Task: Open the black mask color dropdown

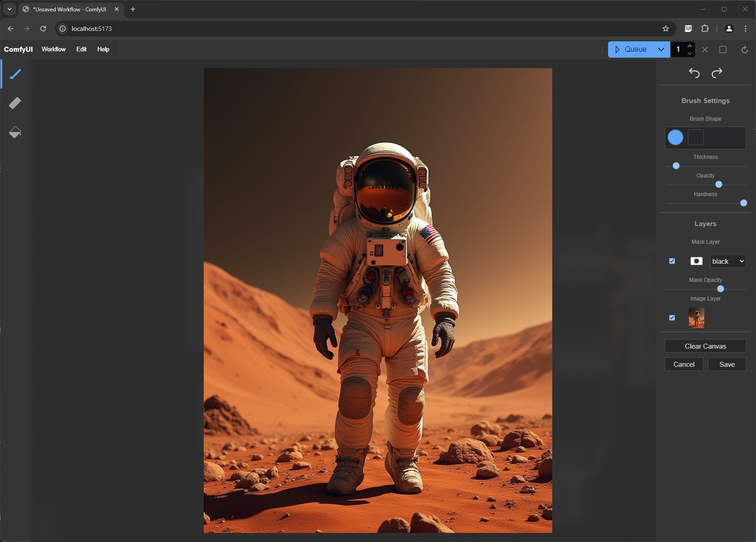Action: tap(728, 261)
